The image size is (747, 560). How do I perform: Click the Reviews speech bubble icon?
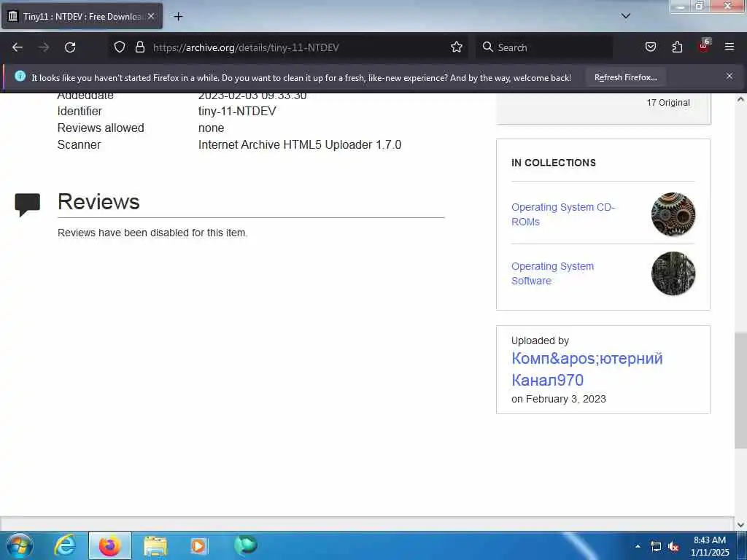coord(27,205)
